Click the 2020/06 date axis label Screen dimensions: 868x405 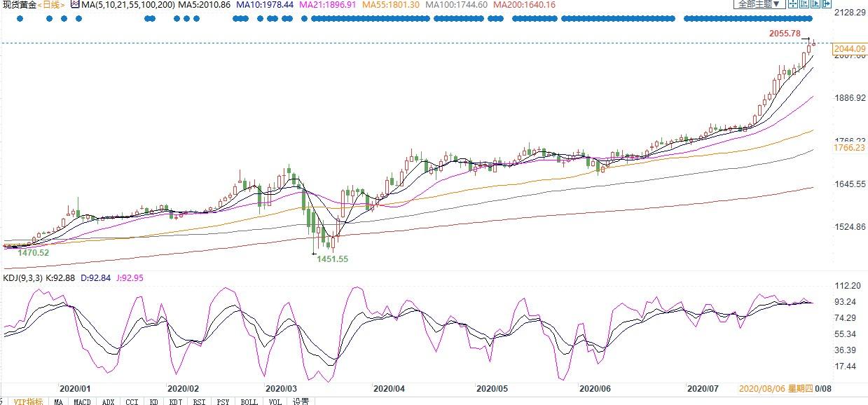pos(595,388)
